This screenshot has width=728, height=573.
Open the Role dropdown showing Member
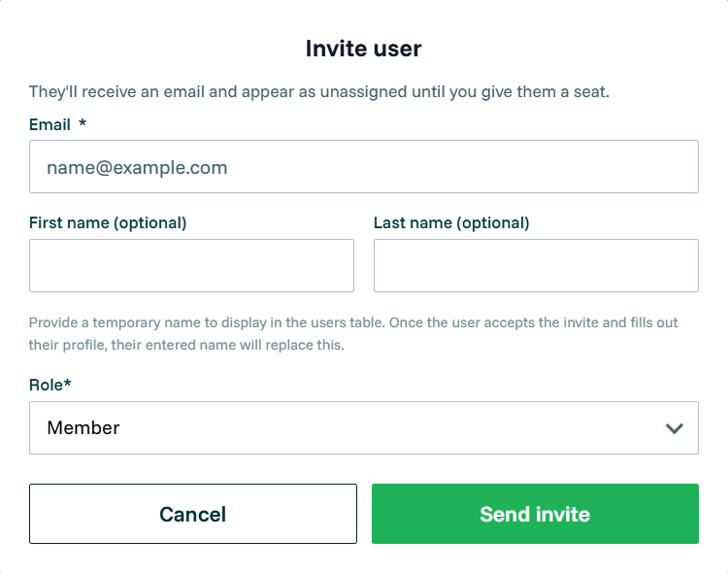tap(364, 427)
